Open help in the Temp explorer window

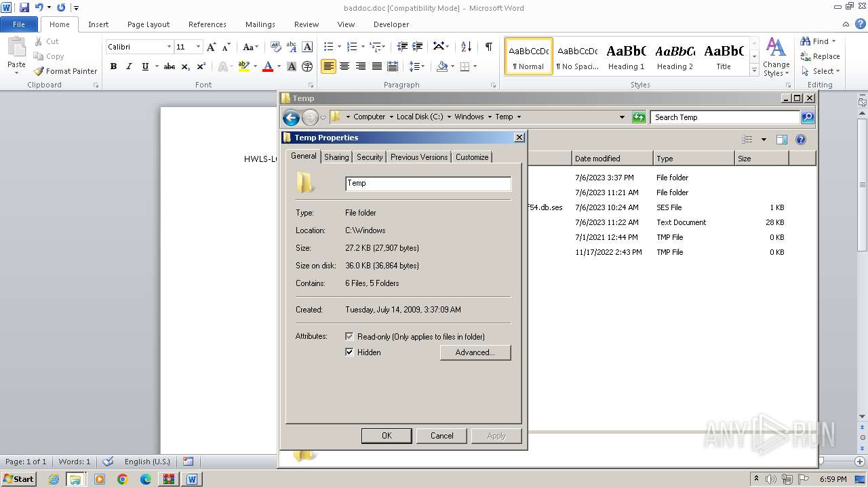(x=801, y=140)
